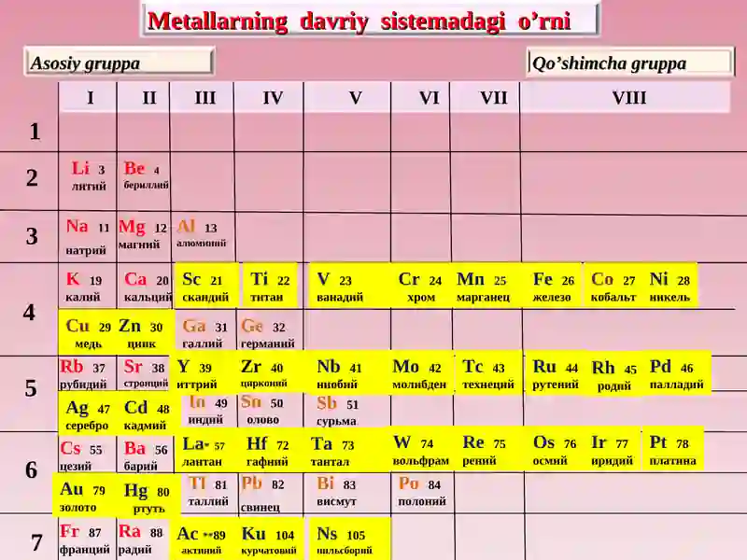
Task: Select the Na 11 натрий cell
Action: point(88,237)
